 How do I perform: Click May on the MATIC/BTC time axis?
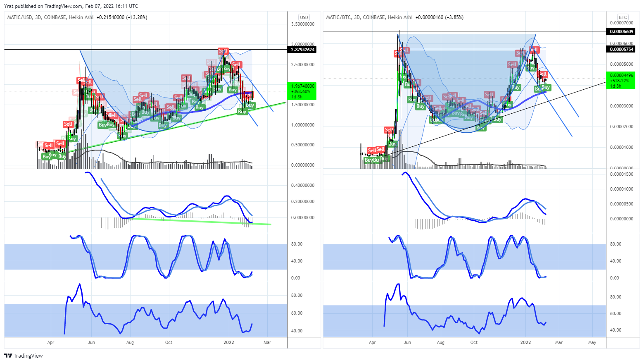click(592, 342)
